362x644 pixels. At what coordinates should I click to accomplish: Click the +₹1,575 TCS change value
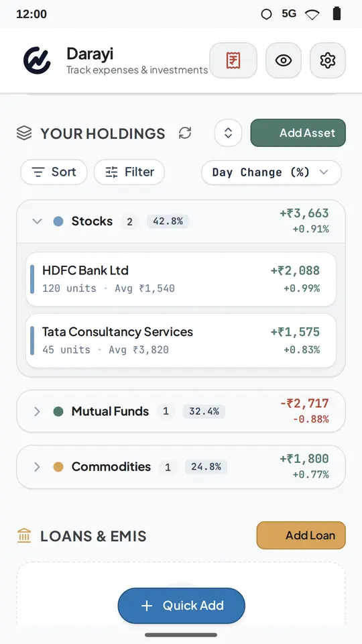(x=295, y=332)
